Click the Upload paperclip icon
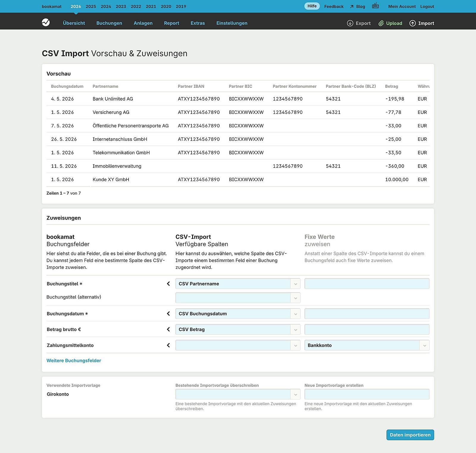 (381, 23)
